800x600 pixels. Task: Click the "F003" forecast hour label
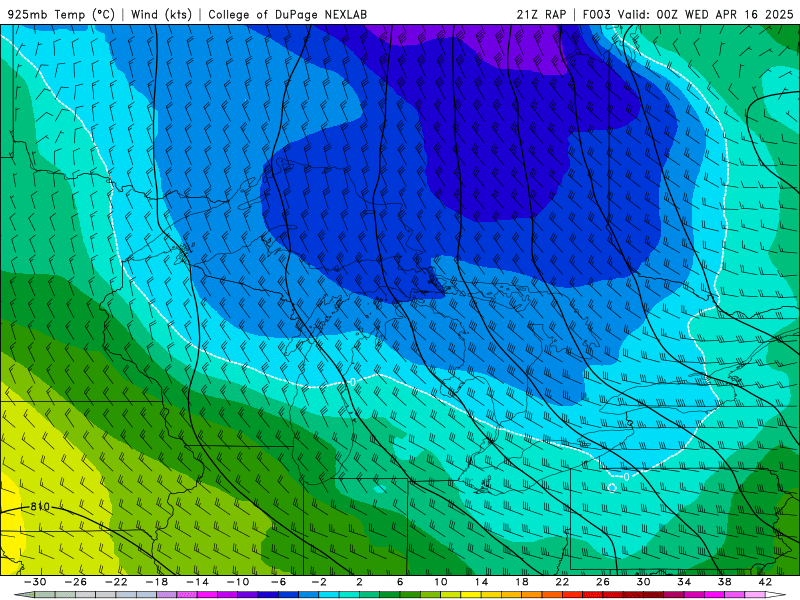pos(596,14)
